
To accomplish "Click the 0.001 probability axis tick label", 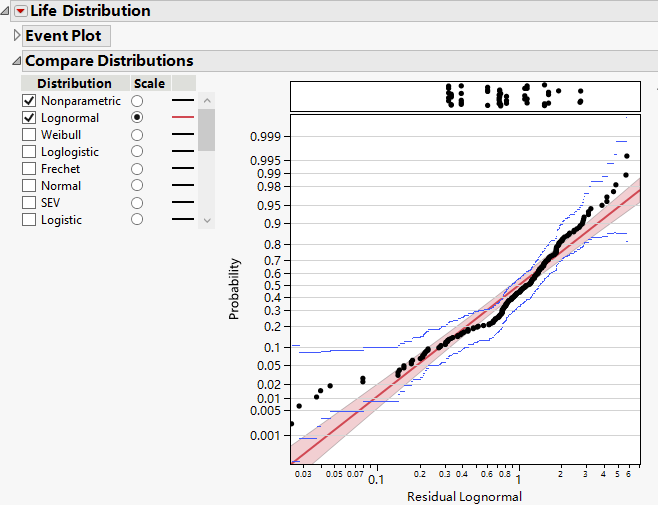I will click(x=265, y=436).
